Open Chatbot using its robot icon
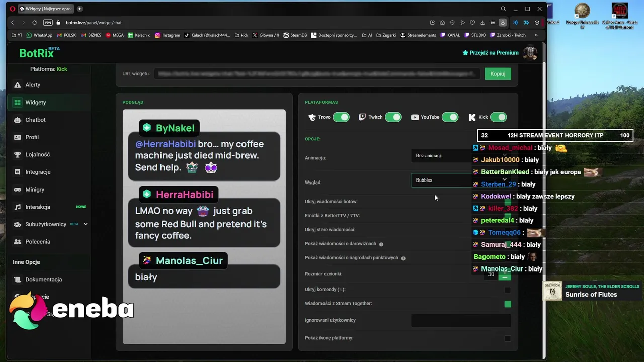 click(18, 120)
